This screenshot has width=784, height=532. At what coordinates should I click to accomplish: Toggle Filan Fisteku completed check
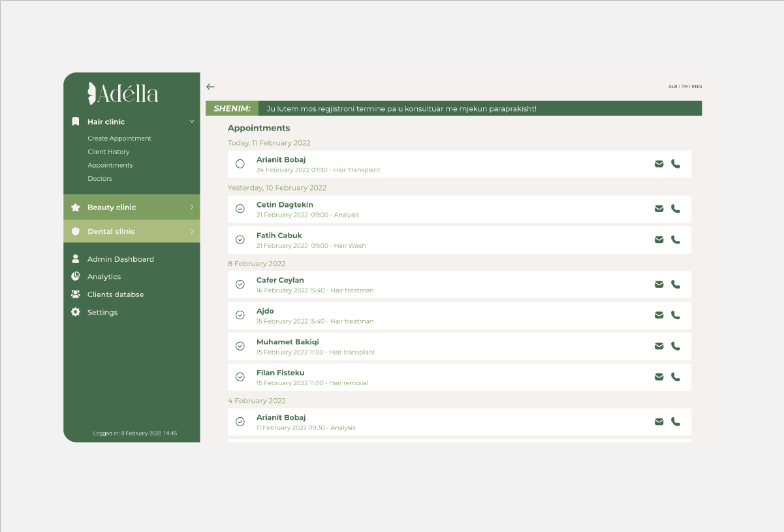click(x=240, y=377)
